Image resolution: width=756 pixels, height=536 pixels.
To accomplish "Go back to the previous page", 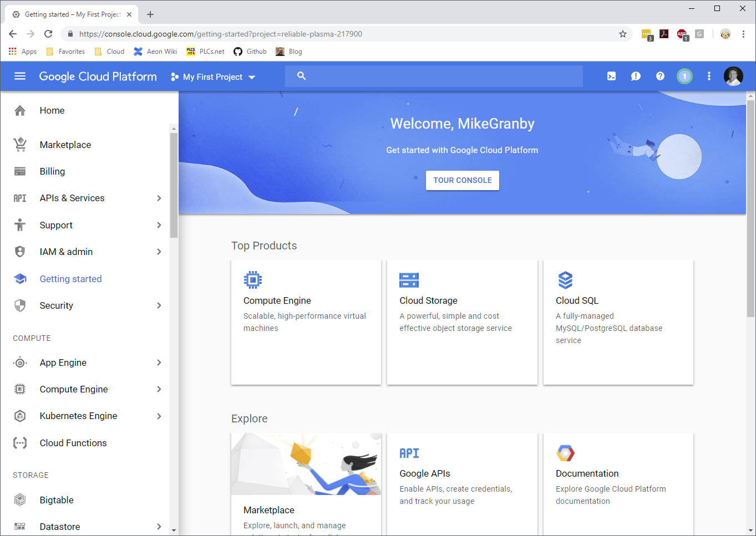I will 13,34.
